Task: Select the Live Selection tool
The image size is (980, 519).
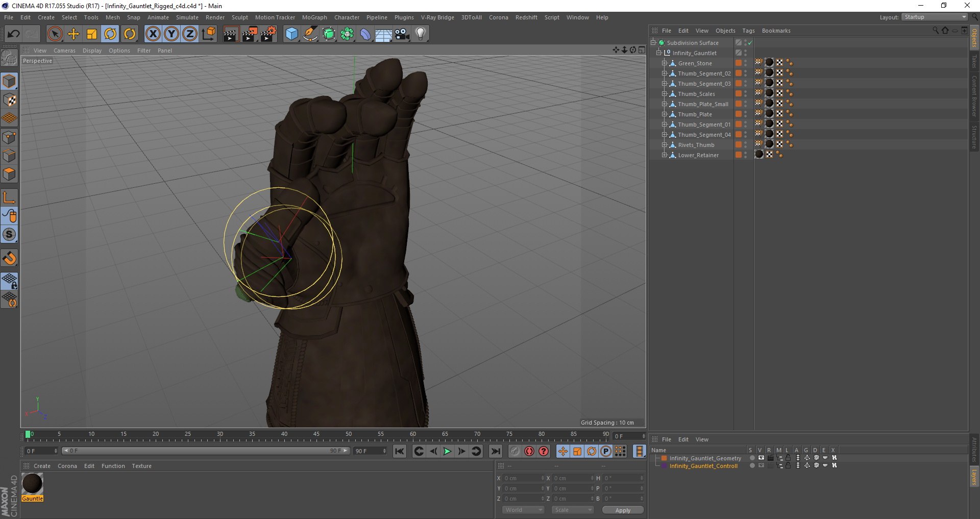Action: point(55,34)
